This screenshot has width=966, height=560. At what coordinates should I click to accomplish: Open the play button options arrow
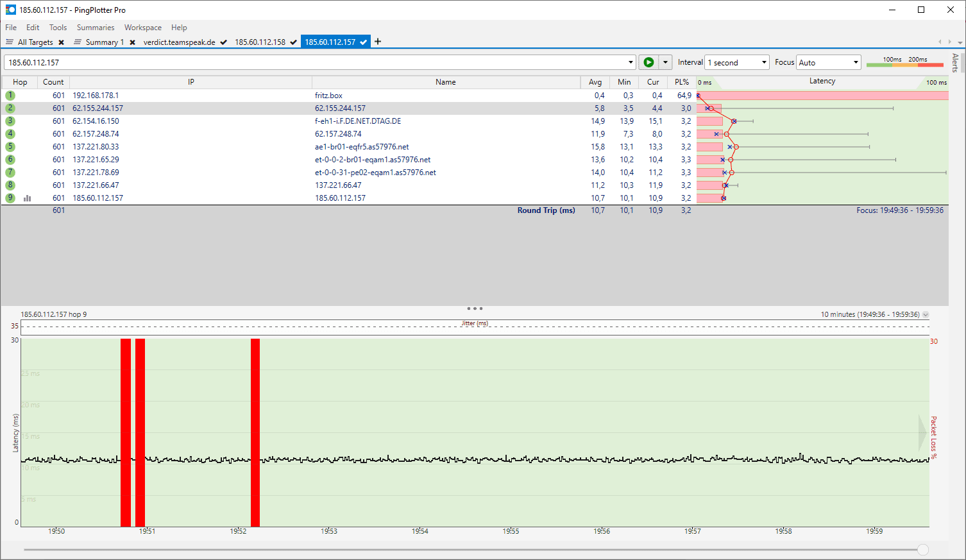pyautogui.click(x=665, y=62)
